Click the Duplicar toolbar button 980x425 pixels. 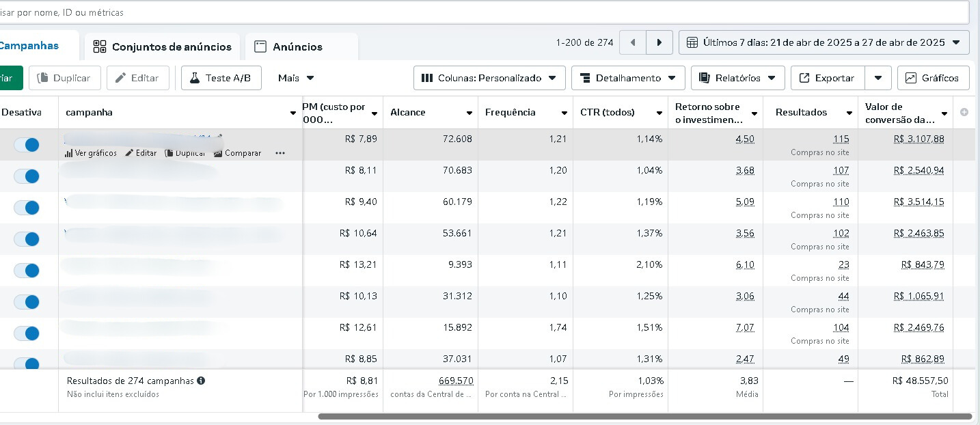[x=65, y=78]
